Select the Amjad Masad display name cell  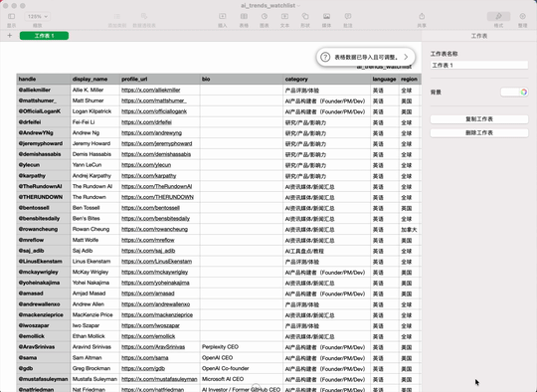coord(94,294)
